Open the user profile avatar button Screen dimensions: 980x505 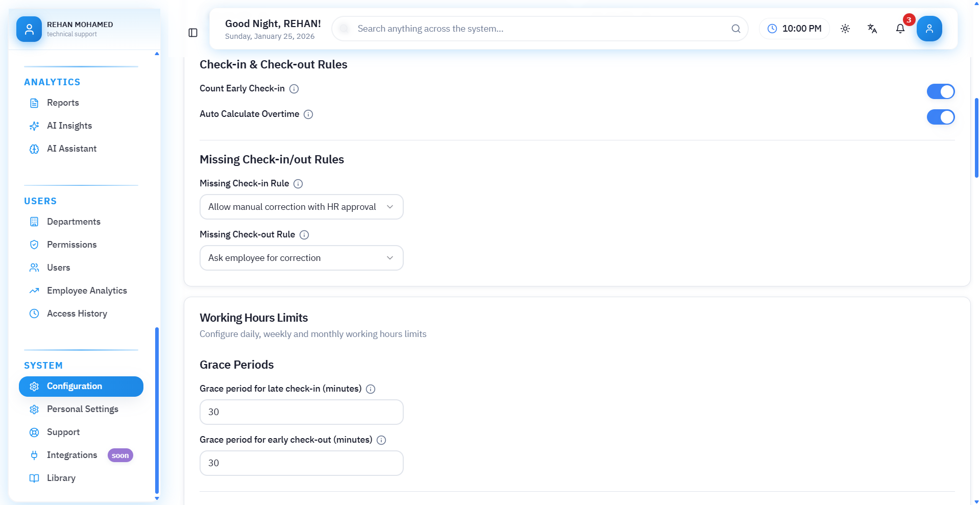point(929,29)
